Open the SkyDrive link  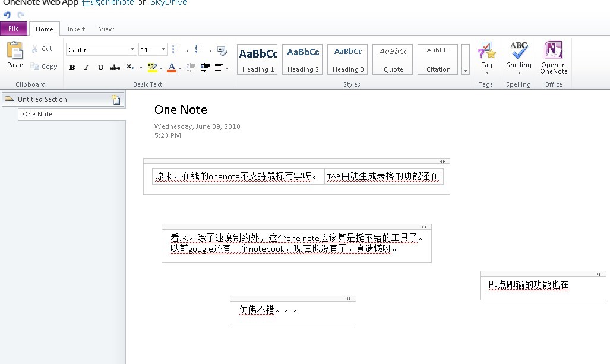[x=169, y=3]
